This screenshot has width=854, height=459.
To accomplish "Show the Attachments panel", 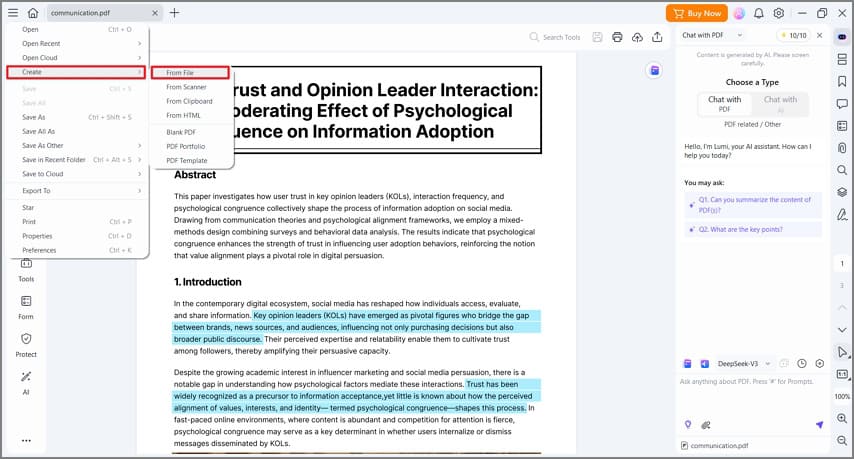I will (x=842, y=148).
